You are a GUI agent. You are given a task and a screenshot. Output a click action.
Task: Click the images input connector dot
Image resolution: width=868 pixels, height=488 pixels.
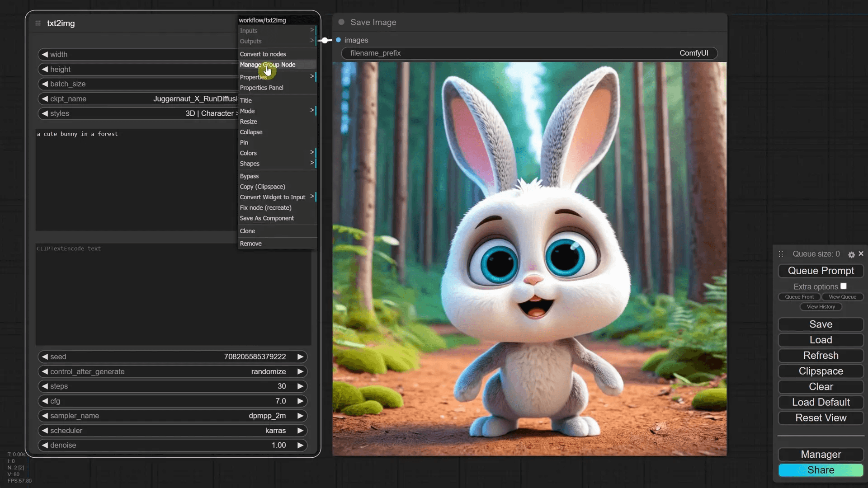pyautogui.click(x=338, y=40)
